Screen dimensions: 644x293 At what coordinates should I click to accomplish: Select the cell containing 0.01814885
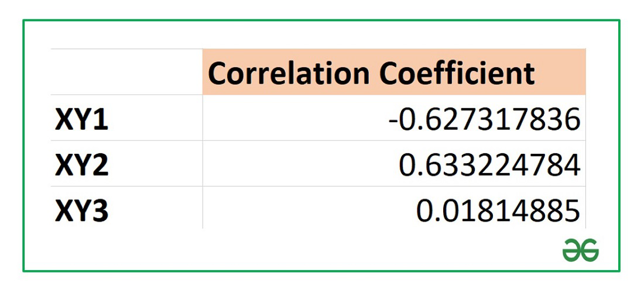click(x=498, y=211)
